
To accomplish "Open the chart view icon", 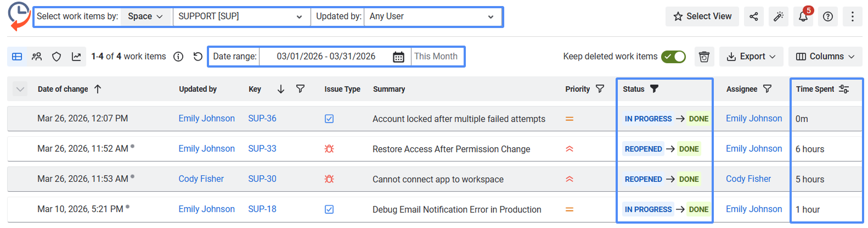I will tap(76, 57).
